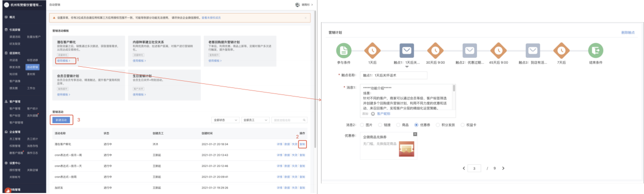Screen dimensions: 644x194
Task: Open 授权管理 in the sidebar
Action: coord(15,170)
